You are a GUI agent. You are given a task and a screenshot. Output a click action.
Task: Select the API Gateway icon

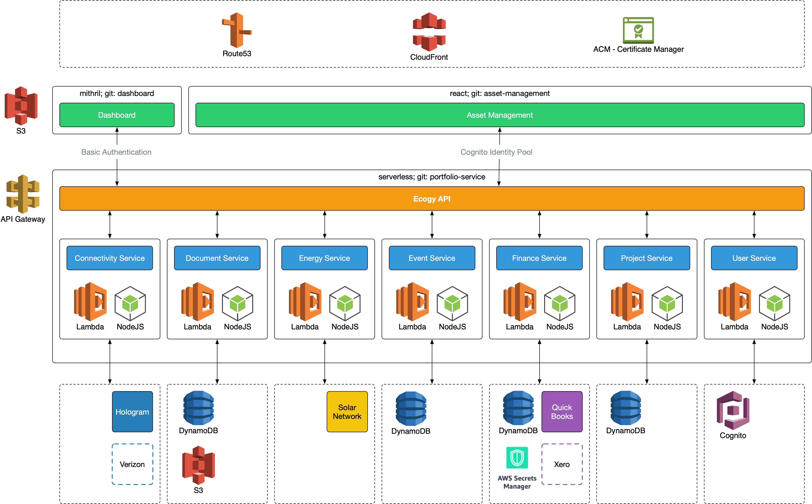23,194
